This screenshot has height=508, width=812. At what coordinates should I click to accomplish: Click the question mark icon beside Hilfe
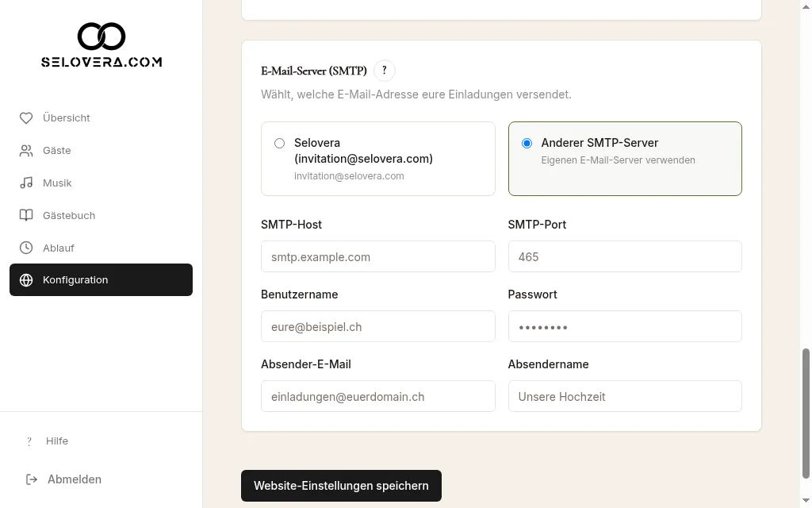(29, 441)
